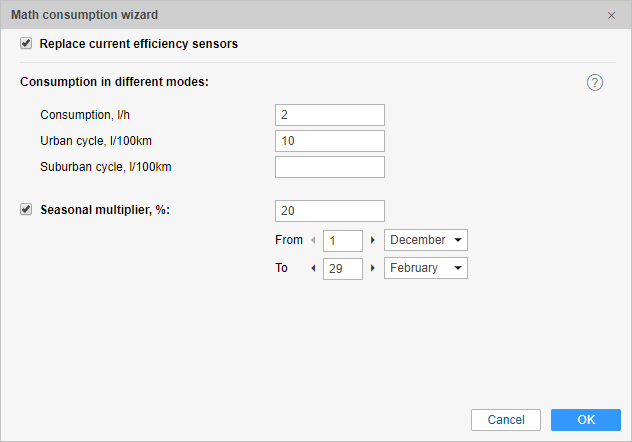Viewport: 632px width, 442px height.
Task: Click the To day number field
Action: point(342,268)
